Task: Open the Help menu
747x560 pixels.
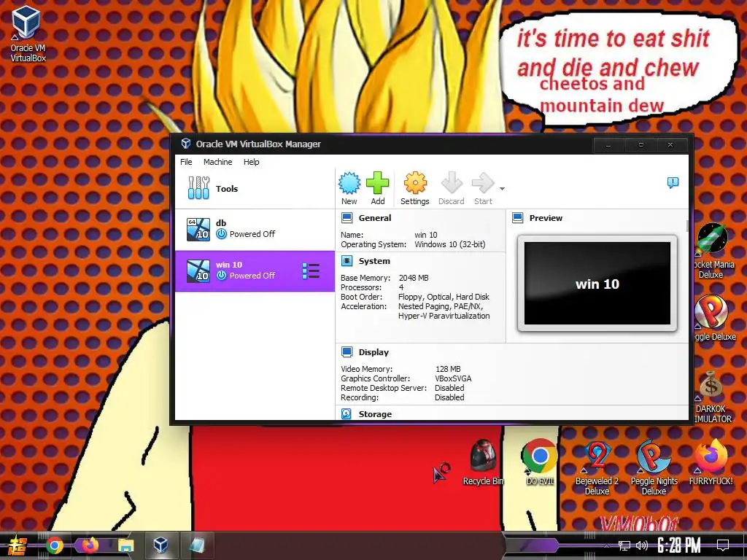Action: (x=252, y=162)
